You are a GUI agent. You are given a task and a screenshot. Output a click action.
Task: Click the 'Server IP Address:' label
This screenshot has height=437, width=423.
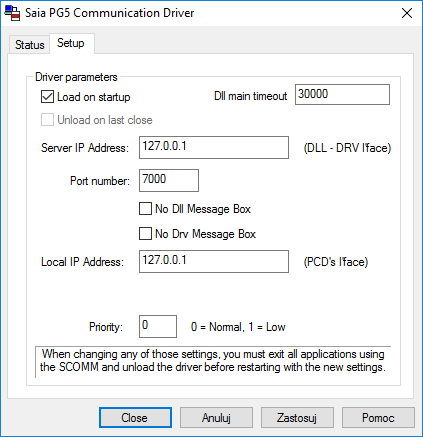[x=85, y=148]
